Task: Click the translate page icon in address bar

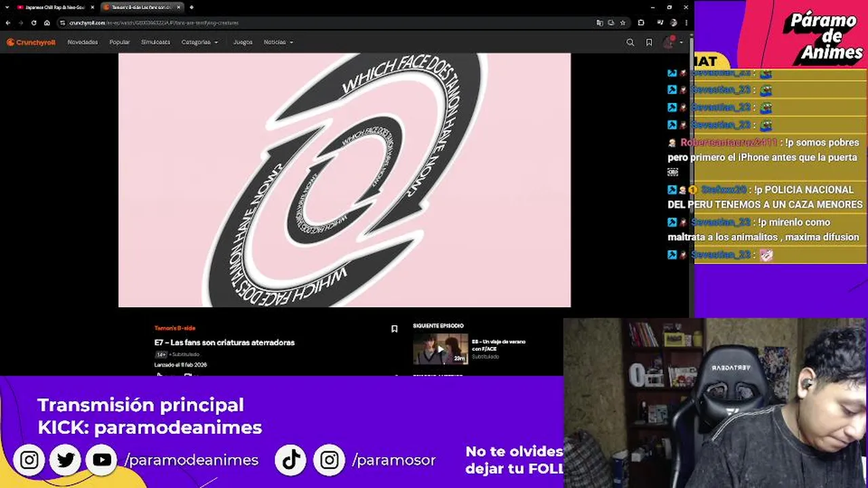Action: tap(599, 22)
